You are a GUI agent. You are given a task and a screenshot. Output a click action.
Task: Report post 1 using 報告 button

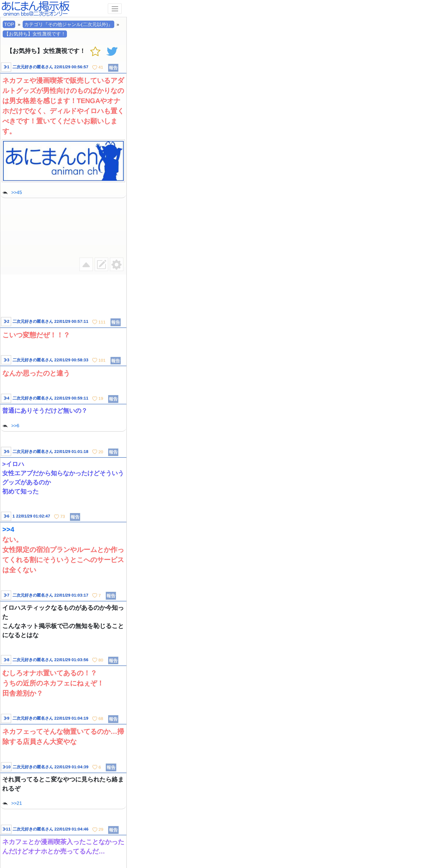[113, 68]
